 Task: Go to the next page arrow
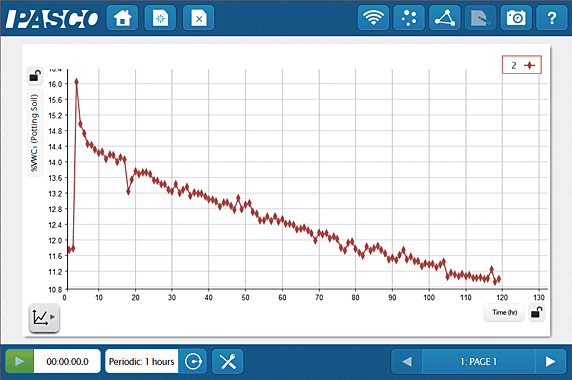tap(550, 361)
